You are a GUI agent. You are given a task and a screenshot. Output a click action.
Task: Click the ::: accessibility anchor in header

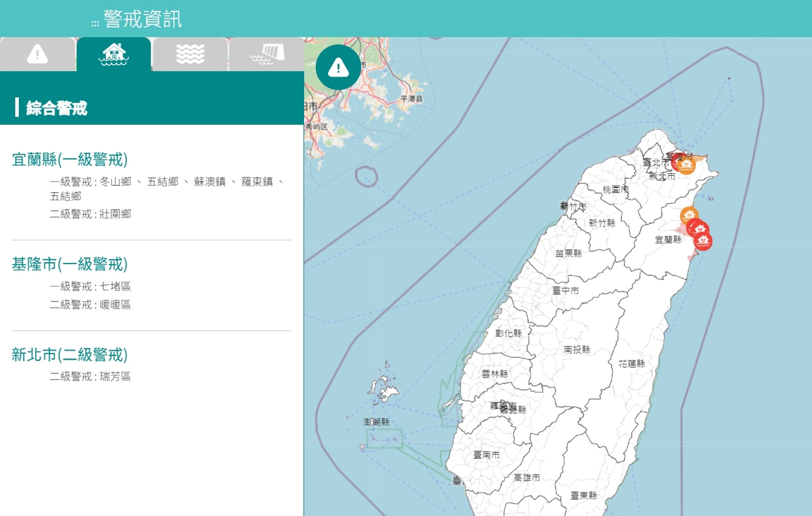tap(95, 24)
